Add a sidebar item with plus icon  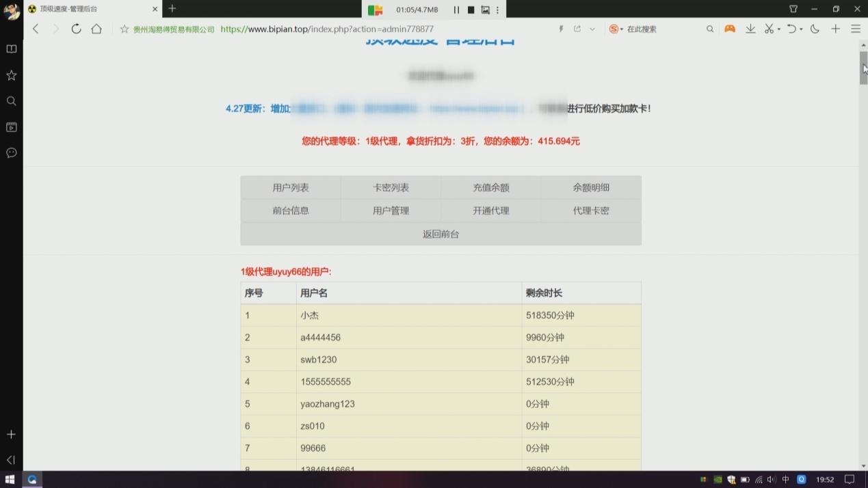[x=11, y=434]
